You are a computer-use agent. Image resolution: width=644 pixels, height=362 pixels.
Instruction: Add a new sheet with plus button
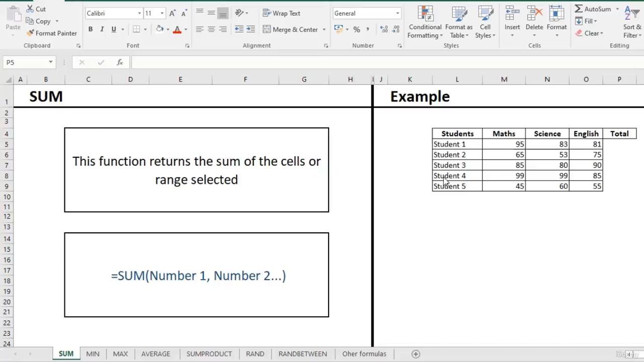point(416,354)
